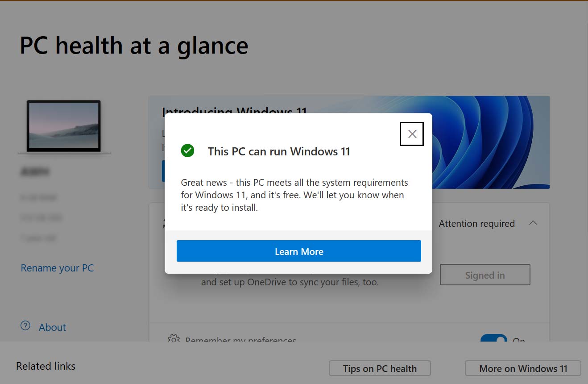Click the Remember my preferences gear icon
The image size is (588, 384).
(174, 338)
